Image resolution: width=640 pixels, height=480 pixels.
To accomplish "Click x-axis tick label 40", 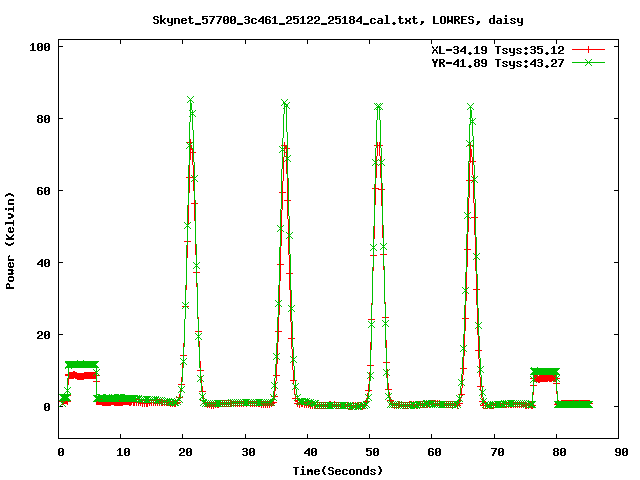I will (x=310, y=452).
